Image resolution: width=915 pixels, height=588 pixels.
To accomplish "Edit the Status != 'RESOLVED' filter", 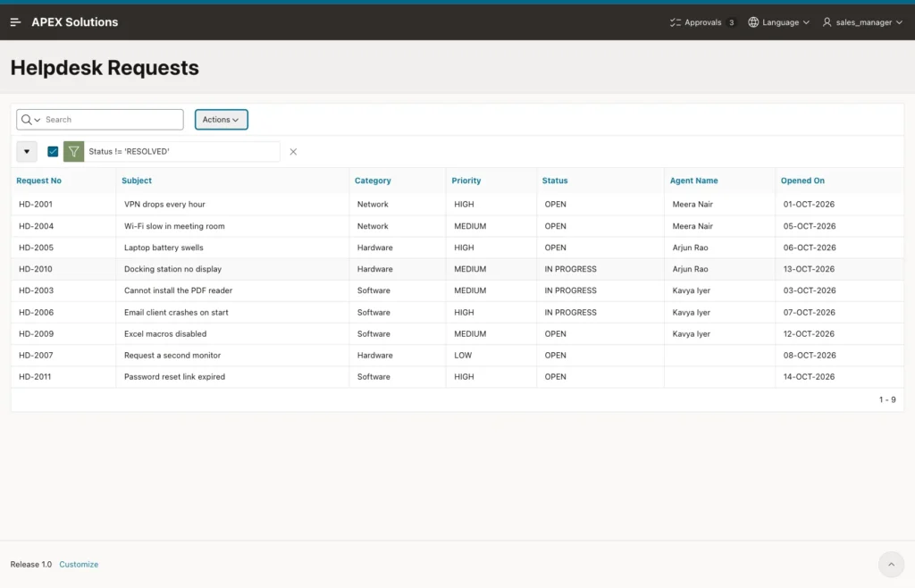I will tap(129, 152).
